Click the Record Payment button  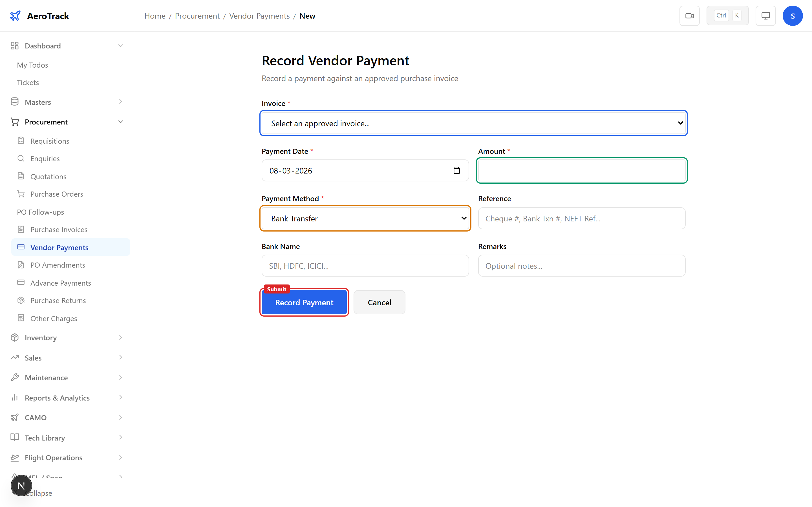pyautogui.click(x=304, y=302)
